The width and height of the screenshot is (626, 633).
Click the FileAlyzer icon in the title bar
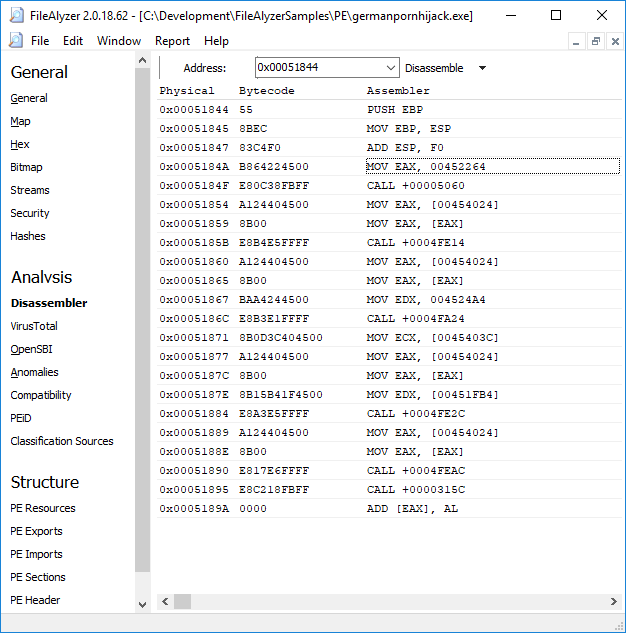[x=16, y=15]
